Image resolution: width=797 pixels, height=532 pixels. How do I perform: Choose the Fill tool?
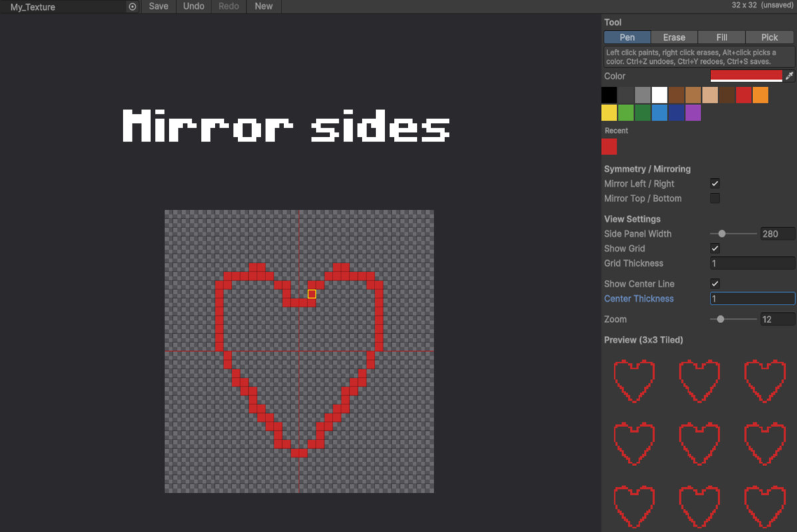tap(722, 37)
